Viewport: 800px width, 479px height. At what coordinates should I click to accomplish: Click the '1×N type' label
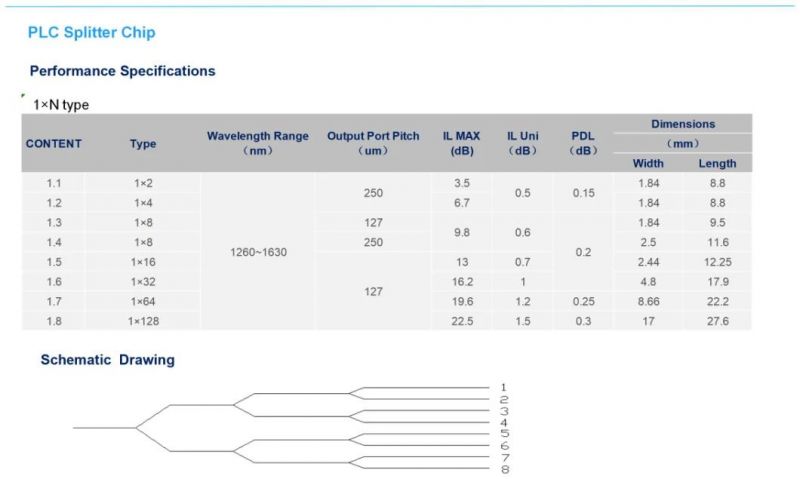[61, 105]
